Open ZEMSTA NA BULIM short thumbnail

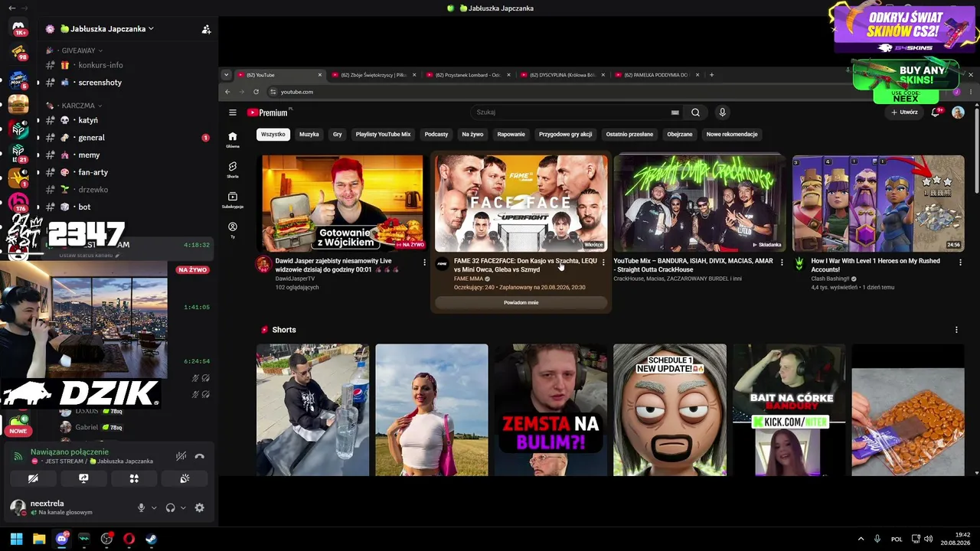550,410
